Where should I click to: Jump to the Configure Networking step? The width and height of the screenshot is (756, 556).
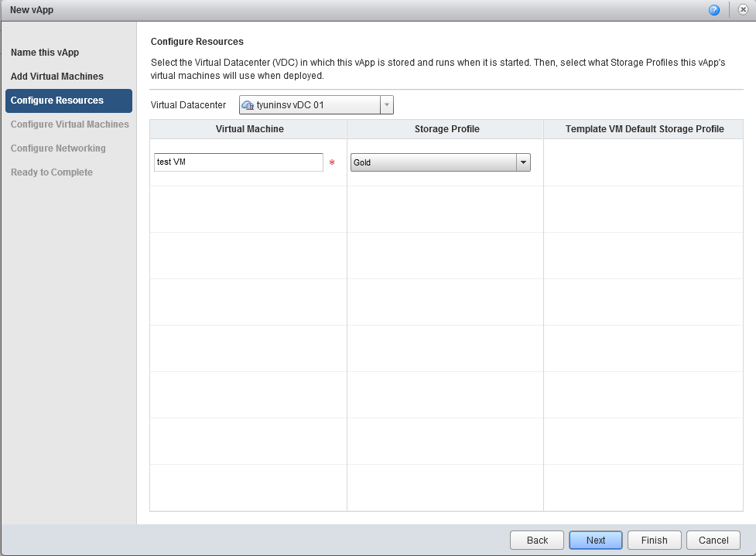tap(58, 148)
